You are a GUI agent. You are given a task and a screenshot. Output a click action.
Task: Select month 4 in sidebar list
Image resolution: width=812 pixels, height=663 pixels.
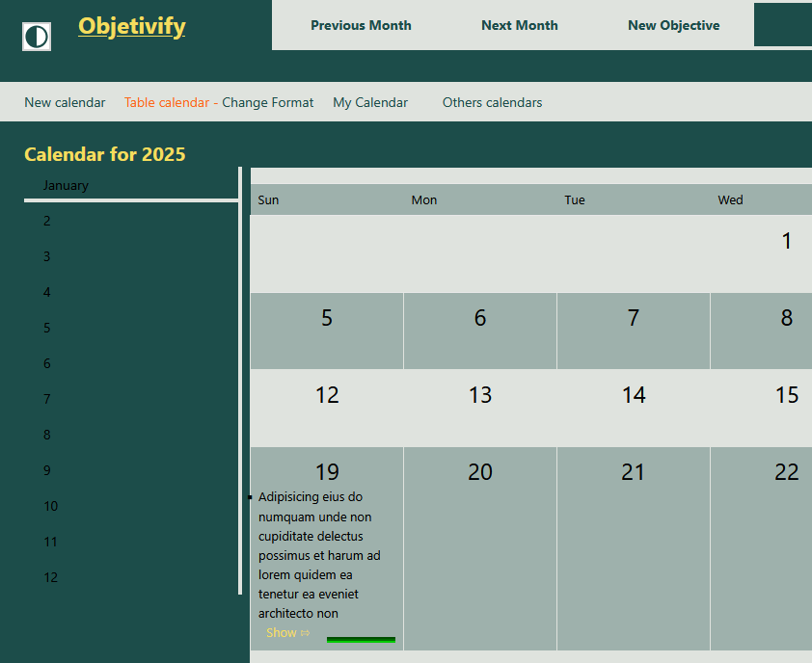(47, 292)
